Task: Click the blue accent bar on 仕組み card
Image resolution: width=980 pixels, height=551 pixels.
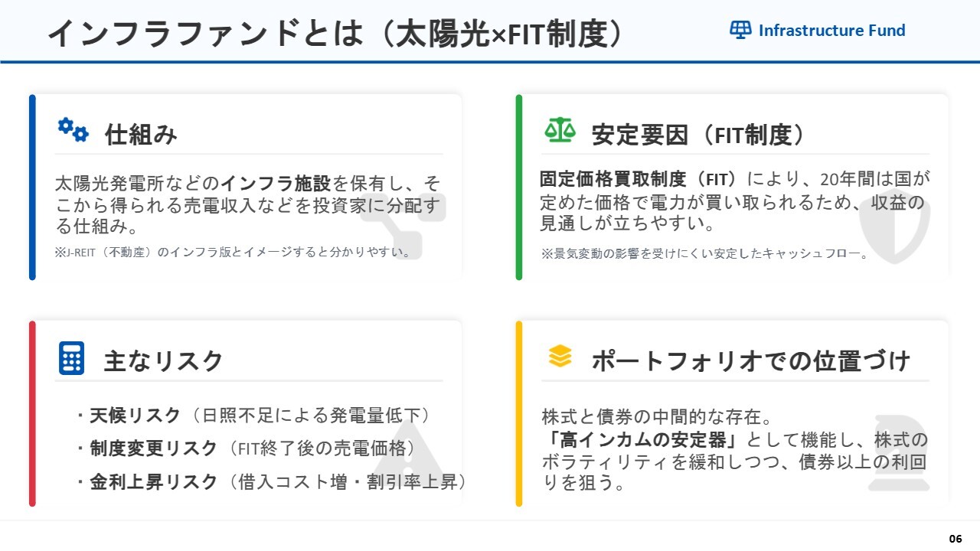Action: click(32, 187)
